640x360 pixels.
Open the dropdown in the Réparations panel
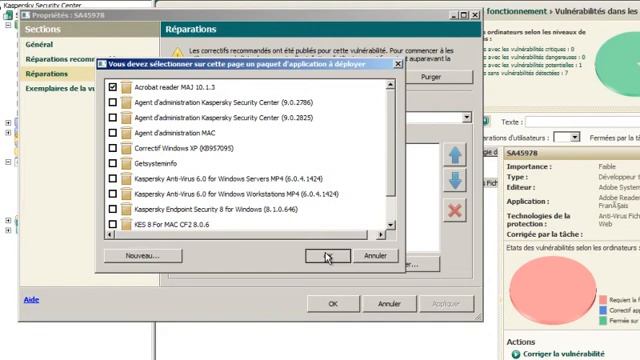tap(467, 118)
